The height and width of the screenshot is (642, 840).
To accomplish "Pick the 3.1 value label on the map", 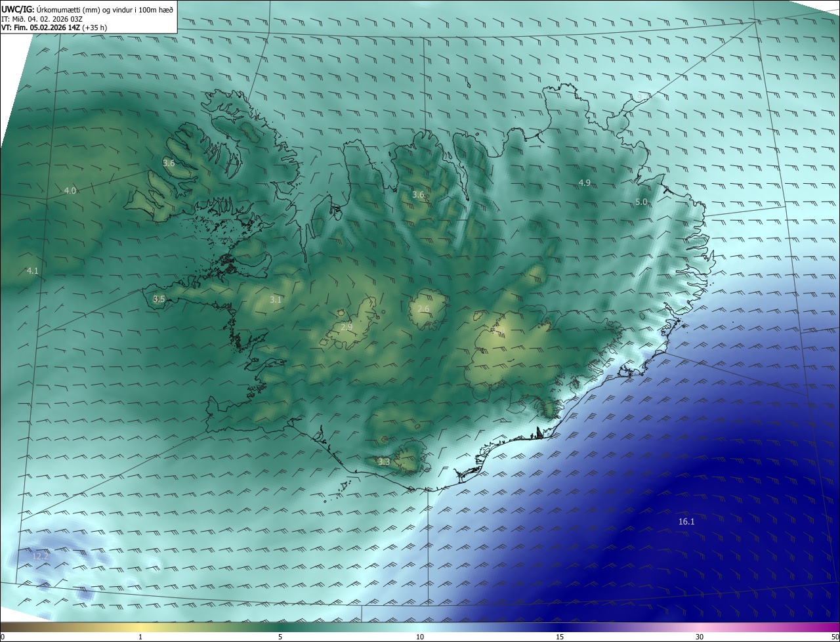I will [x=276, y=299].
